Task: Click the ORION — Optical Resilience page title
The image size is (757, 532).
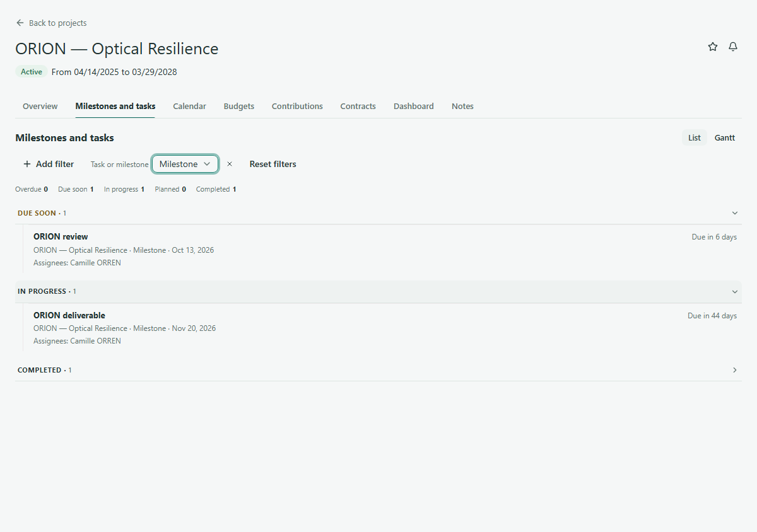Action: point(117,49)
